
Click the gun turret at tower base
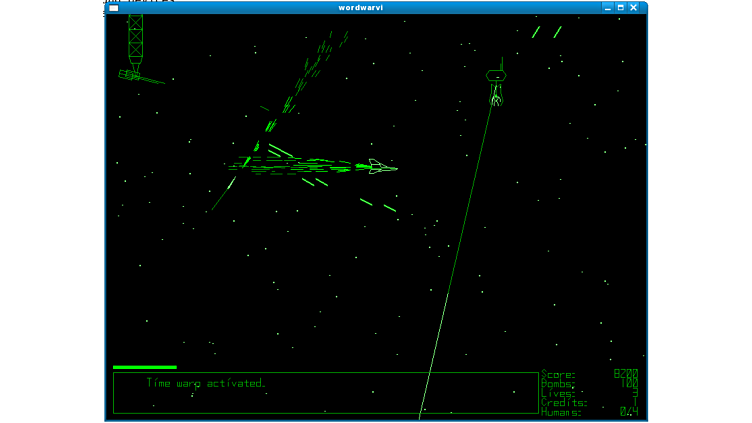click(x=130, y=75)
